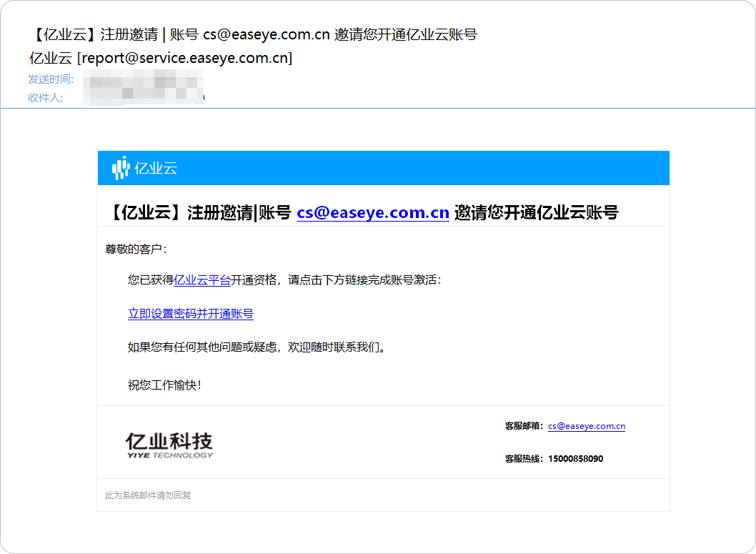Viewport: 756px width, 554px height.
Task: Select the hotline number 15000858090
Action: point(575,458)
